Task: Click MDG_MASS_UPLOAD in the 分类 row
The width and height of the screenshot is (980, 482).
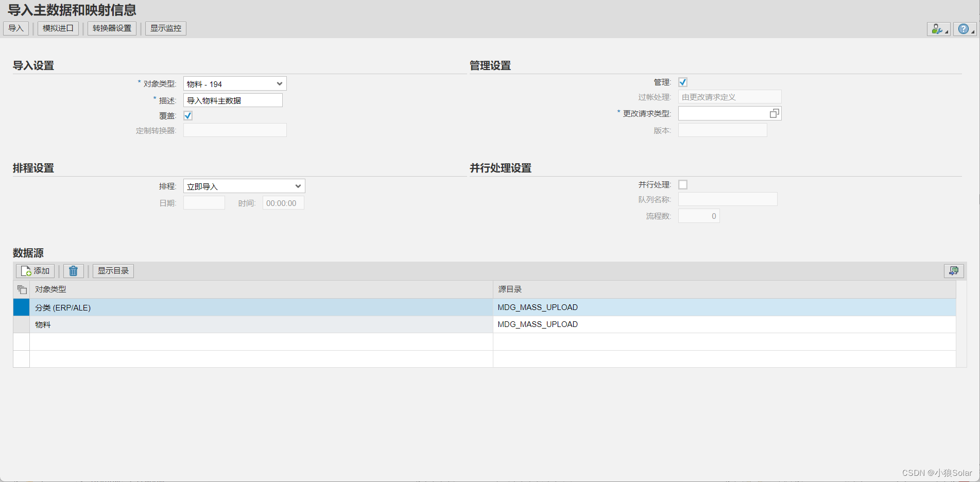Action: (538, 307)
